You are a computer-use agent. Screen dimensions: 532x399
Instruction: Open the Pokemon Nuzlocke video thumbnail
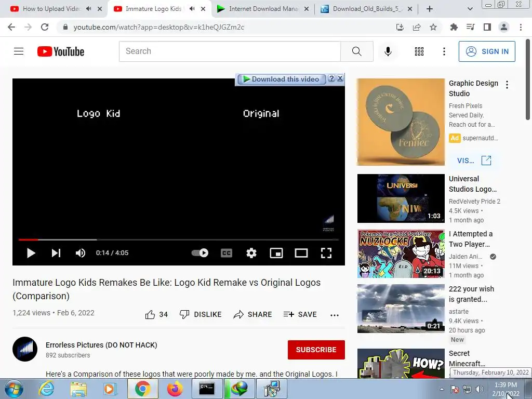tap(401, 254)
